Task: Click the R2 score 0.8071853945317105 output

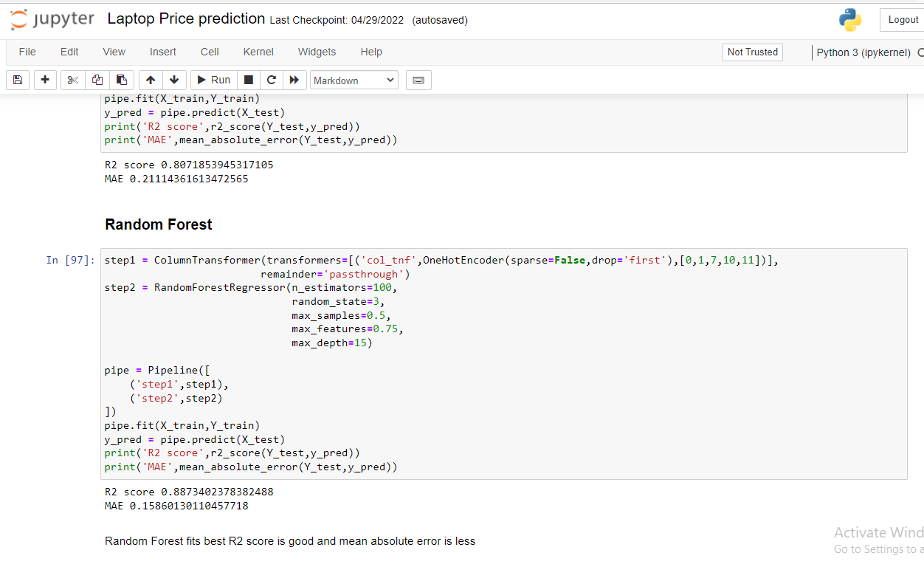Action: click(189, 165)
